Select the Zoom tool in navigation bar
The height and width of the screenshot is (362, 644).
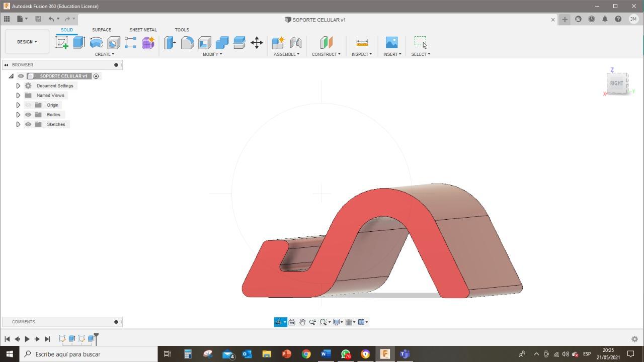pos(313,322)
